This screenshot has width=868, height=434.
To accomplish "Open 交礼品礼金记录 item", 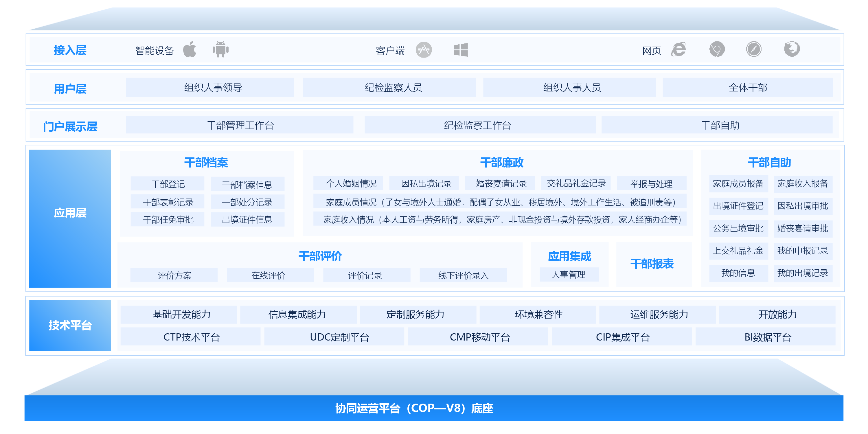I will 576,183.
